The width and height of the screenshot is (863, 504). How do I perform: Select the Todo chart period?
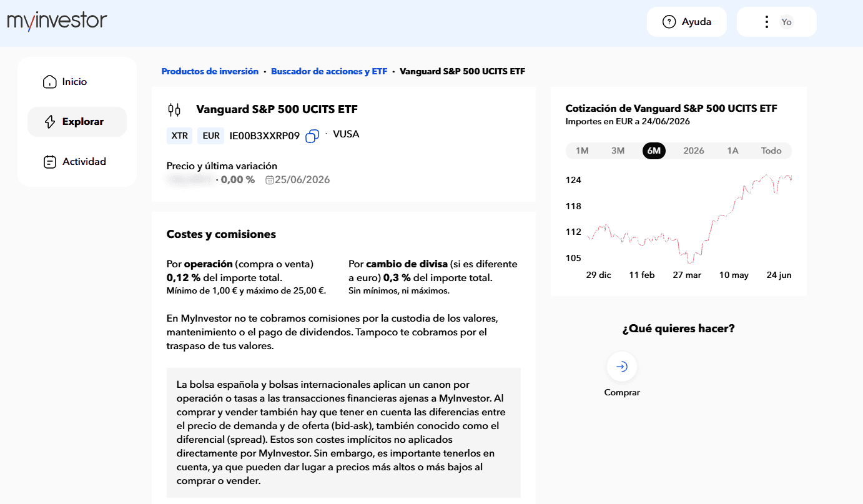click(771, 151)
